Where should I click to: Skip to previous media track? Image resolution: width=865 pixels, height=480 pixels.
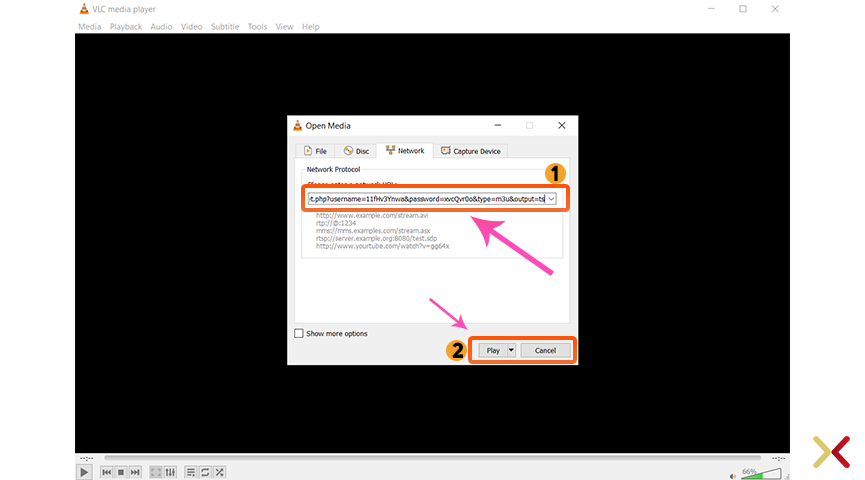click(106, 472)
